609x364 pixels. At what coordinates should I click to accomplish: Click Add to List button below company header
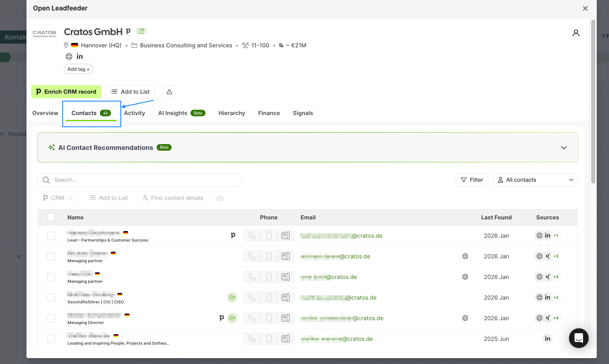pos(130,92)
